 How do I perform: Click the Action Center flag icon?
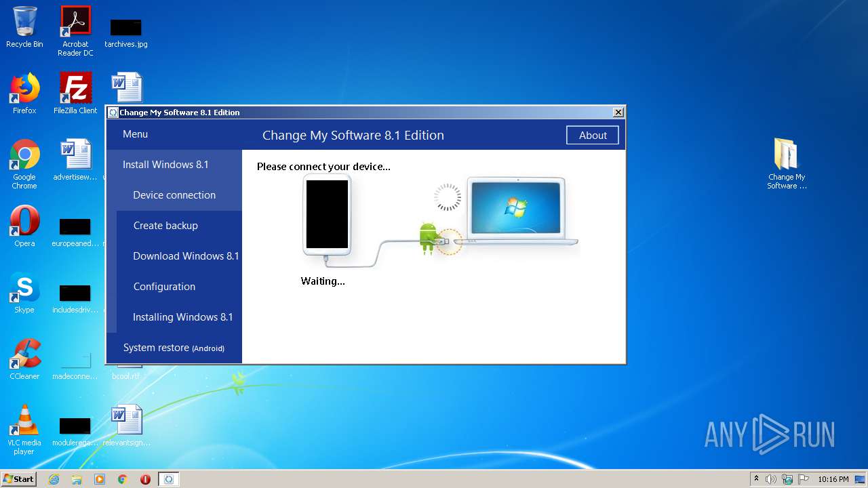click(803, 479)
